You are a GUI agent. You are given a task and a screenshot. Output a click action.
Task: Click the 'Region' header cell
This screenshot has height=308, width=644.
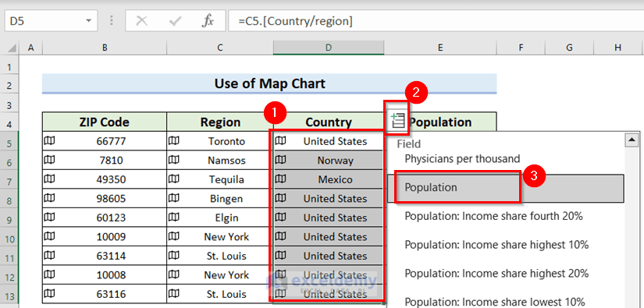(220, 122)
